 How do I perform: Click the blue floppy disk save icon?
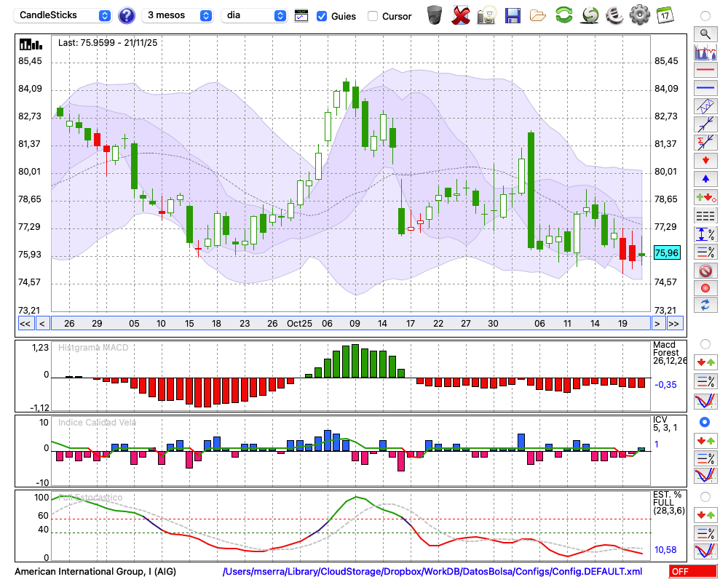point(513,15)
